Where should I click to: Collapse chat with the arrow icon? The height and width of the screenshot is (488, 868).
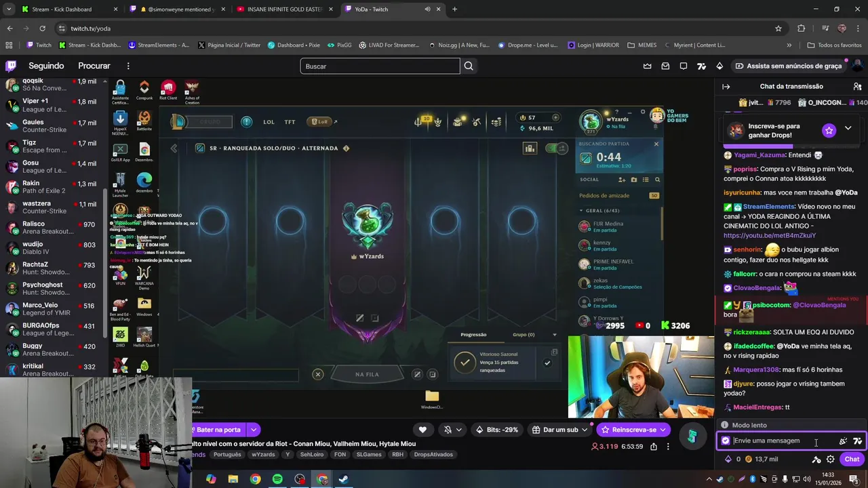[x=726, y=86]
